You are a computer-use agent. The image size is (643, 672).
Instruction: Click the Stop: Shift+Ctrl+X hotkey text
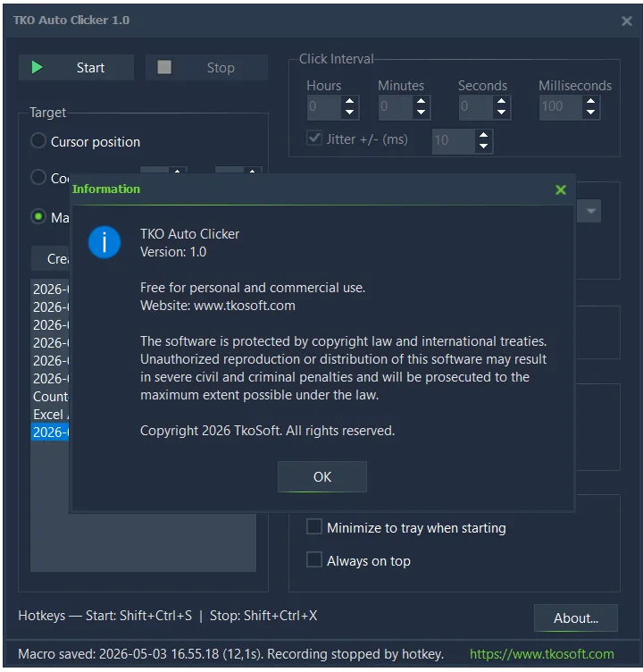[263, 616]
